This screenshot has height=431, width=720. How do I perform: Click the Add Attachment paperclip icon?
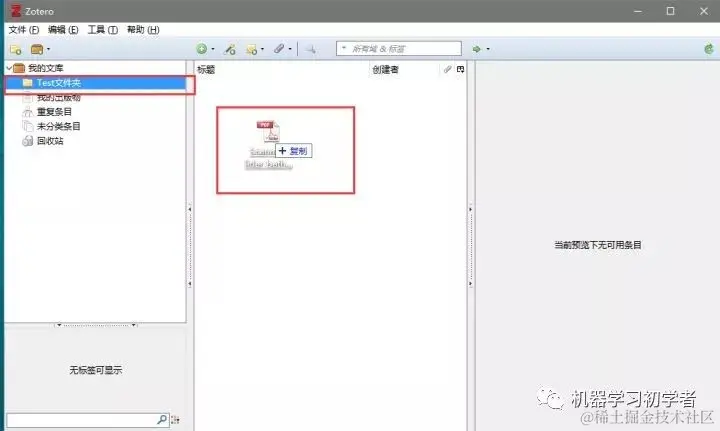[x=279, y=49]
